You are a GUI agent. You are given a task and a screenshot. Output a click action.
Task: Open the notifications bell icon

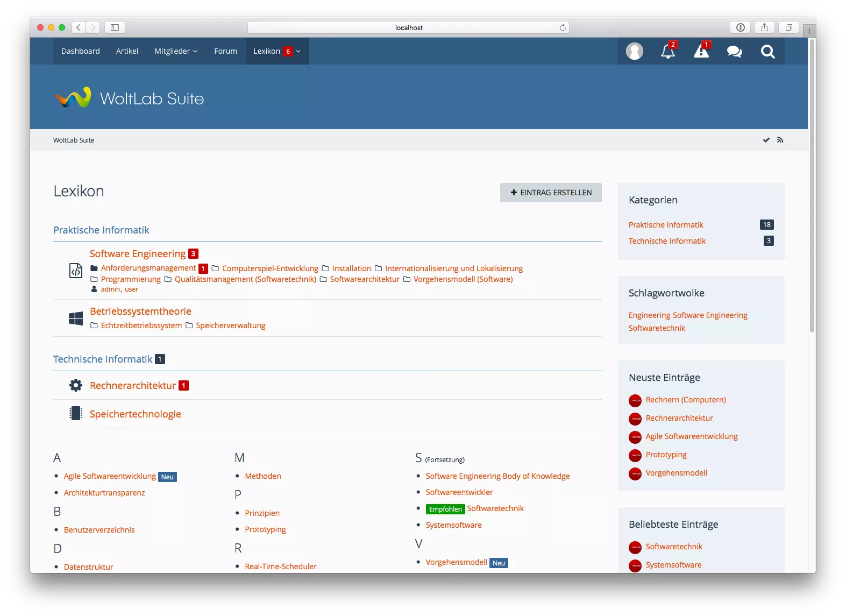pos(667,52)
